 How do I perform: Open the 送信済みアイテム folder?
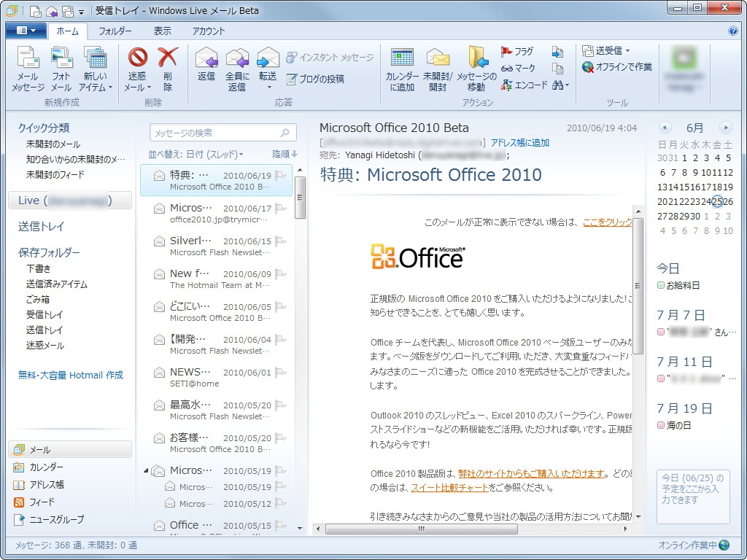click(57, 284)
